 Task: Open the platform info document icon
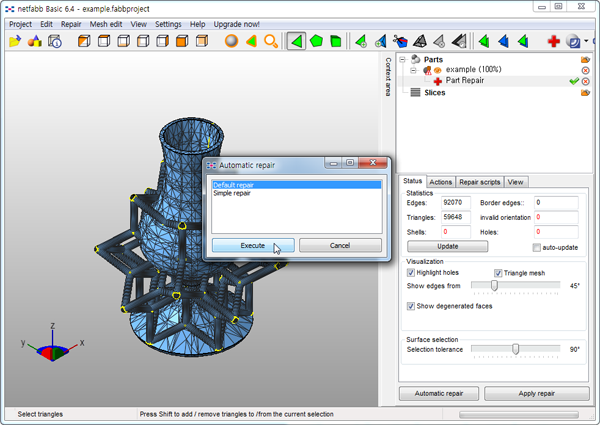[55, 41]
